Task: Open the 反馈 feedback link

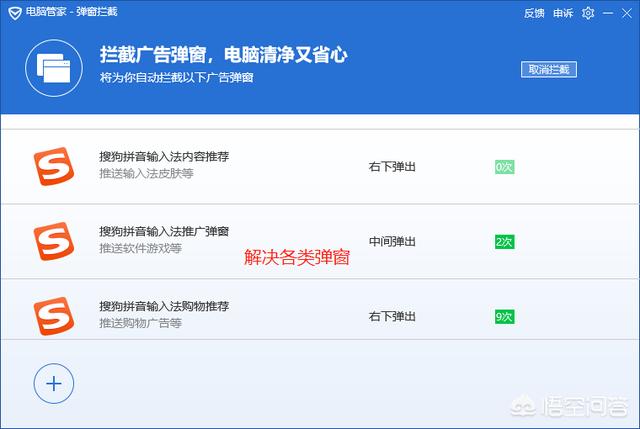Action: tap(534, 13)
